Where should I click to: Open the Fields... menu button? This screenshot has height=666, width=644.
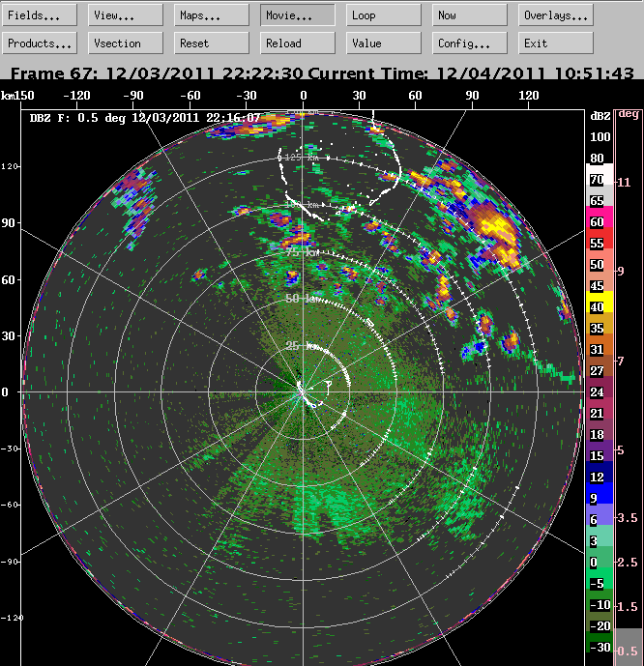click(x=40, y=15)
